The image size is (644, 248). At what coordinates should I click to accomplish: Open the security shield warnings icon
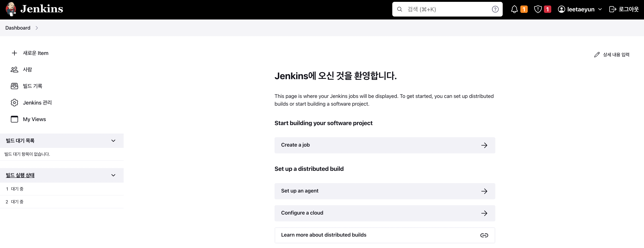537,9
